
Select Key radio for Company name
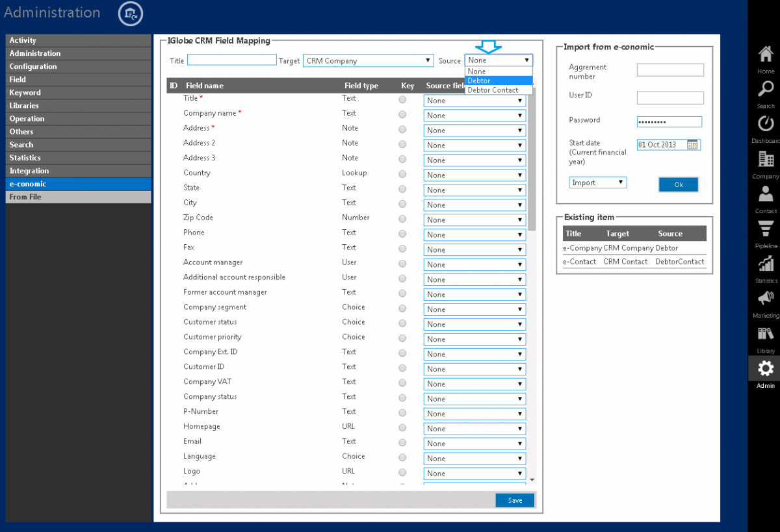click(x=402, y=114)
